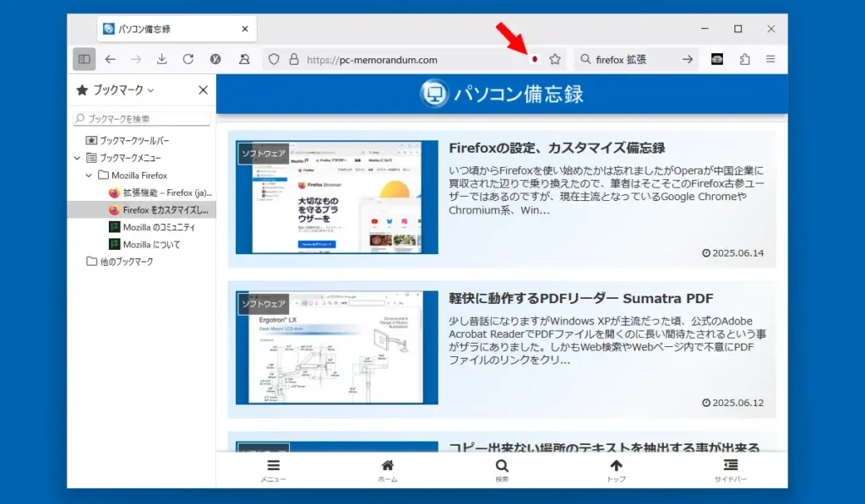Select the 他のブックマーク folder

pyautogui.click(x=120, y=262)
